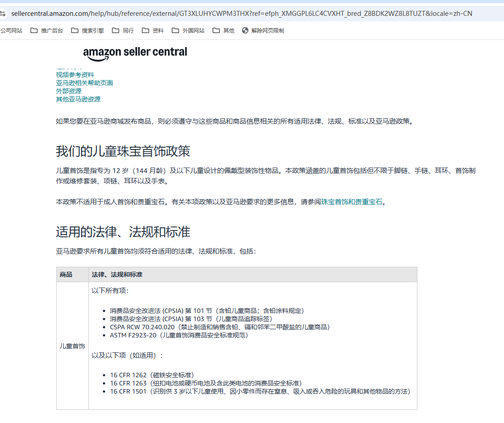
Task: Click the globe icon beside 解除网页限制
Action: (x=245, y=30)
